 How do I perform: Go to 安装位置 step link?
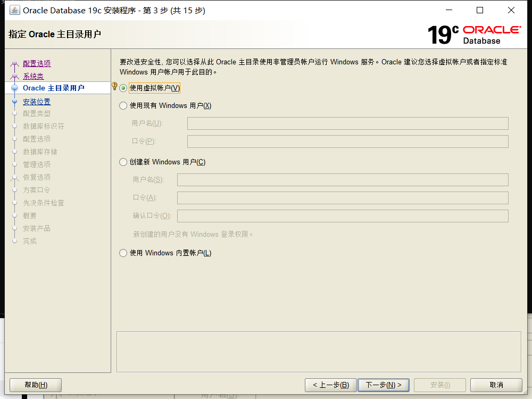37,102
